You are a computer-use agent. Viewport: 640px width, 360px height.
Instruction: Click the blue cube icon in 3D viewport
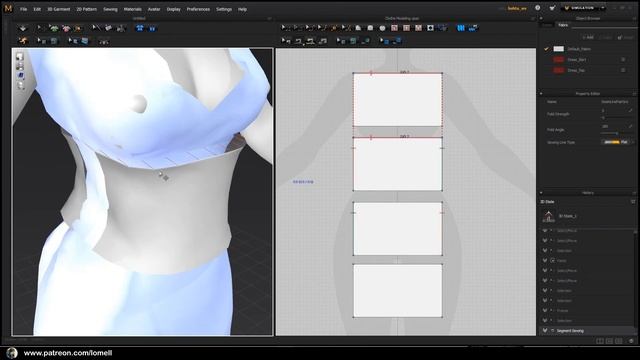(x=20, y=76)
